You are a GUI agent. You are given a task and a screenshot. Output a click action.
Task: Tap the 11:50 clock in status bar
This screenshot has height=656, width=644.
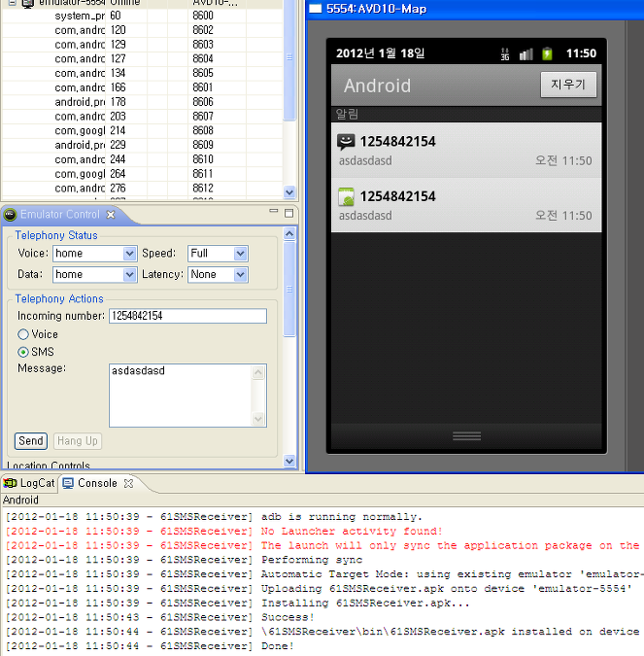point(581,53)
